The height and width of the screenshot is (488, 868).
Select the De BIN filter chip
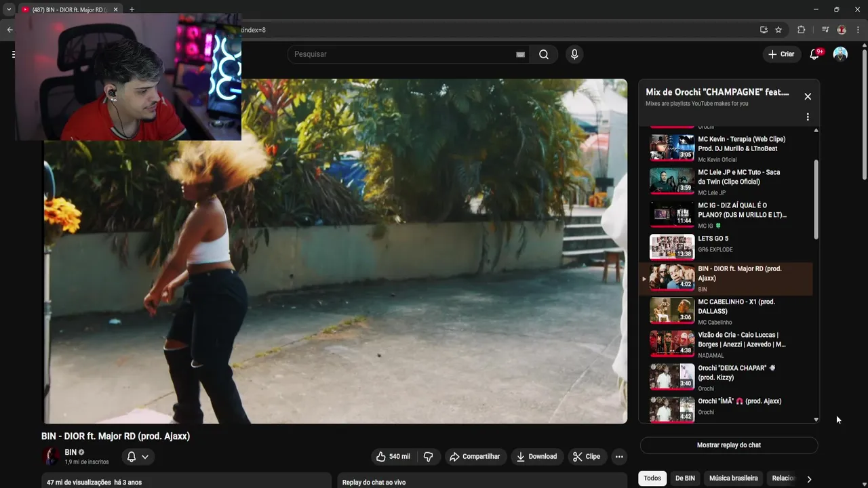pyautogui.click(x=685, y=479)
